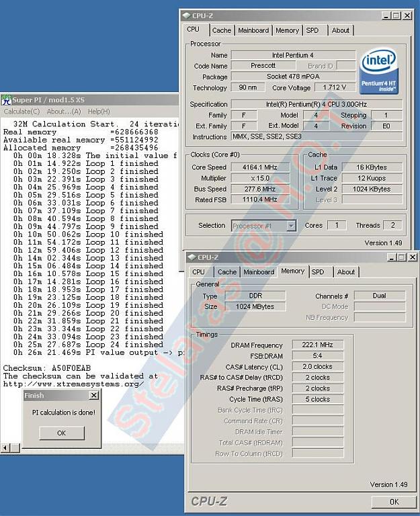Viewport: 420px width, 516px height.
Task: Click the title icon of the CPU-Z processor window
Action: pyautogui.click(x=185, y=15)
